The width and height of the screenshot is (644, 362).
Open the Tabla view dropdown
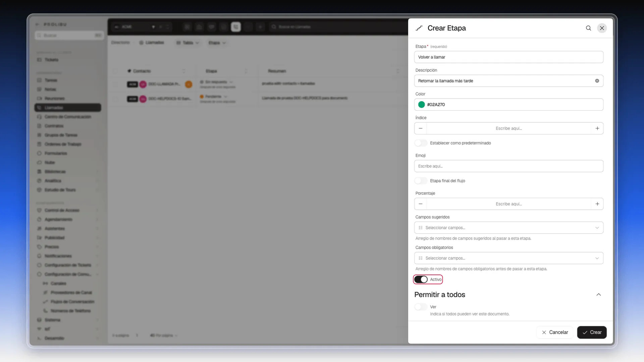pyautogui.click(x=188, y=43)
